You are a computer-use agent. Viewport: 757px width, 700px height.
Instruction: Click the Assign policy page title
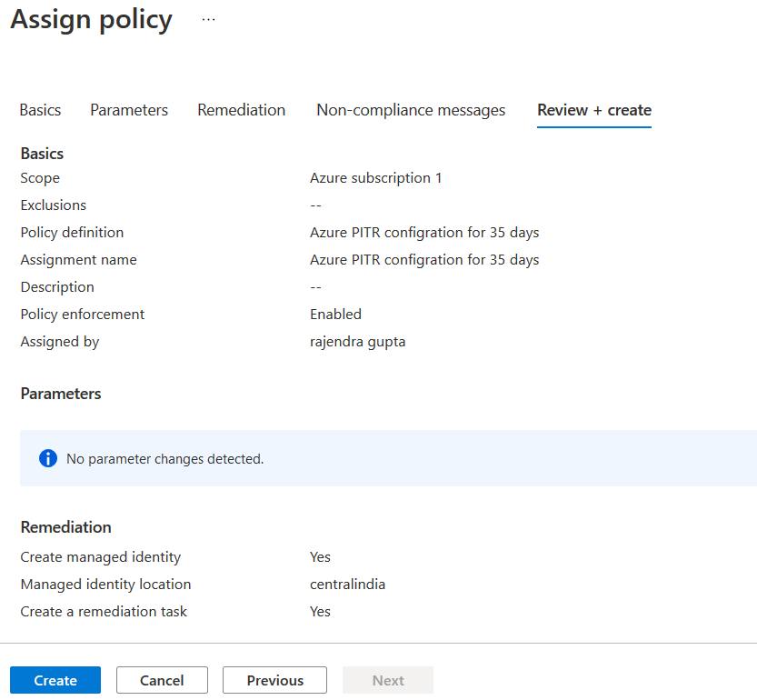[x=92, y=19]
